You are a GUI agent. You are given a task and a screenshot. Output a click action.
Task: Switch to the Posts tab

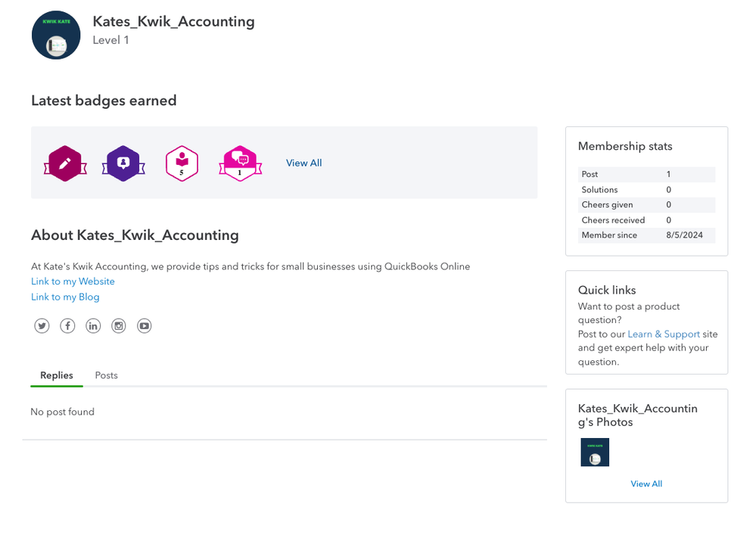(106, 375)
